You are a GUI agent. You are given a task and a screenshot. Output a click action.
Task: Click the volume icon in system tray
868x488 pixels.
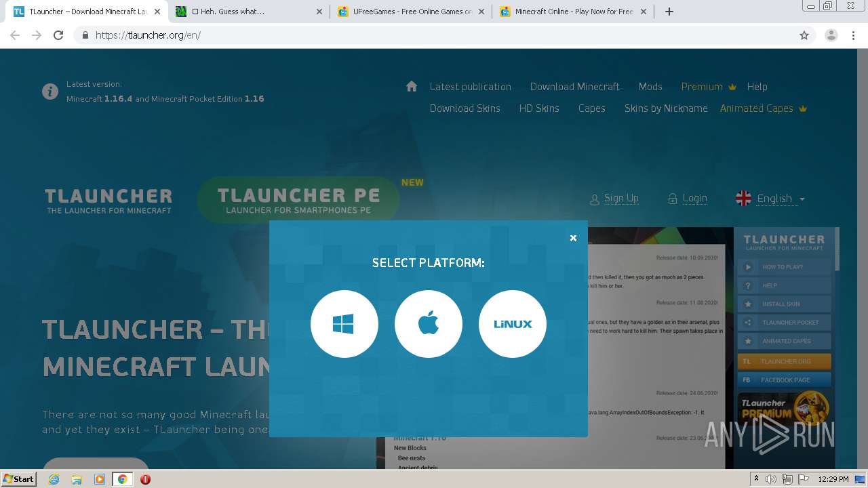(x=771, y=479)
